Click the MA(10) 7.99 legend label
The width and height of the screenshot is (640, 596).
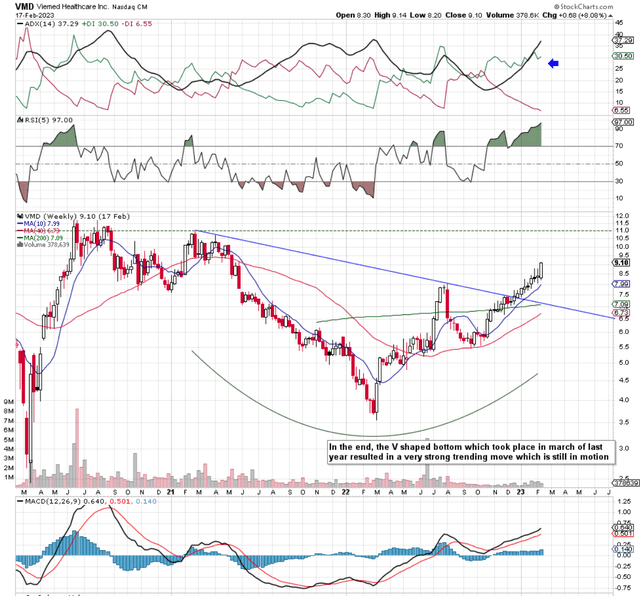click(x=42, y=224)
